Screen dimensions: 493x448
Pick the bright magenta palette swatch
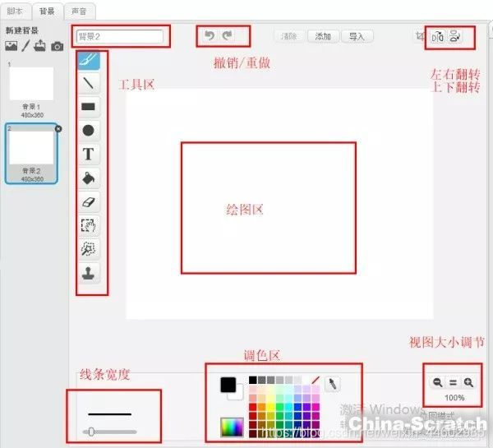point(316,407)
